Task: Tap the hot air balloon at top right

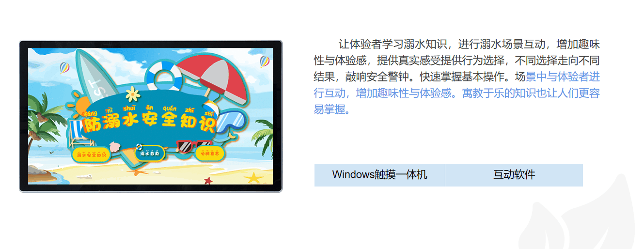Action: tap(265, 62)
